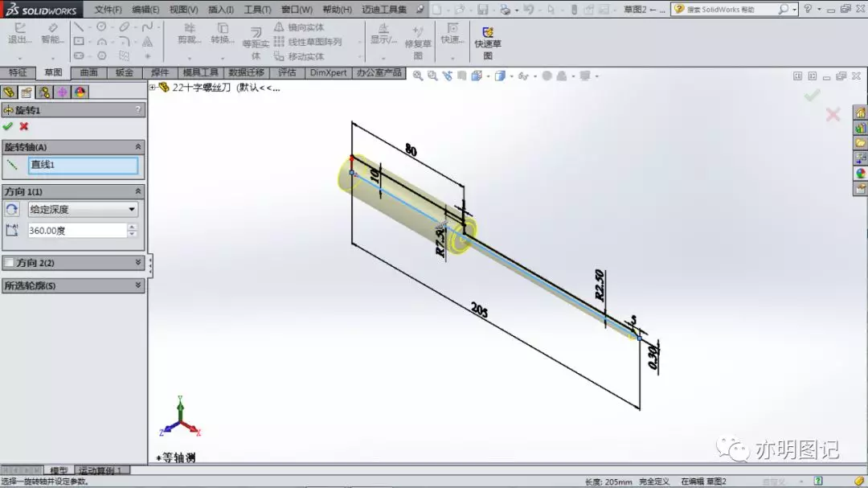Open the 插入(I) menu
The height and width of the screenshot is (488, 868).
pos(221,10)
